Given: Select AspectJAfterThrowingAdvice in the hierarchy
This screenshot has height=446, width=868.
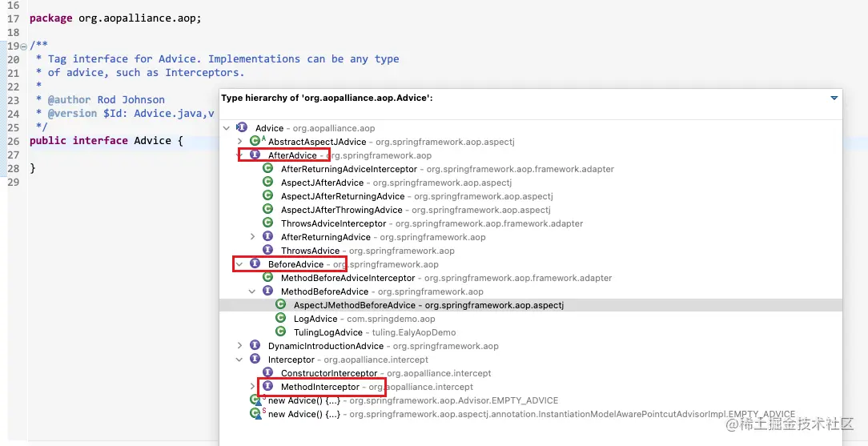Looking at the screenshot, I should (x=343, y=210).
